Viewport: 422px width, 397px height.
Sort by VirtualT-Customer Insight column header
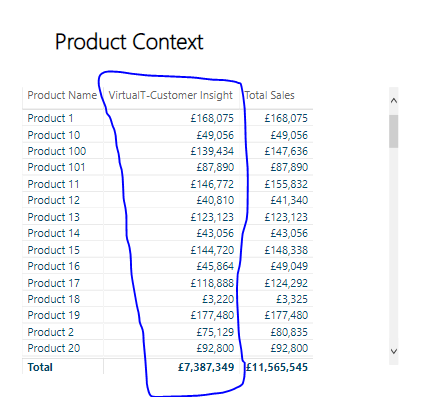click(170, 95)
